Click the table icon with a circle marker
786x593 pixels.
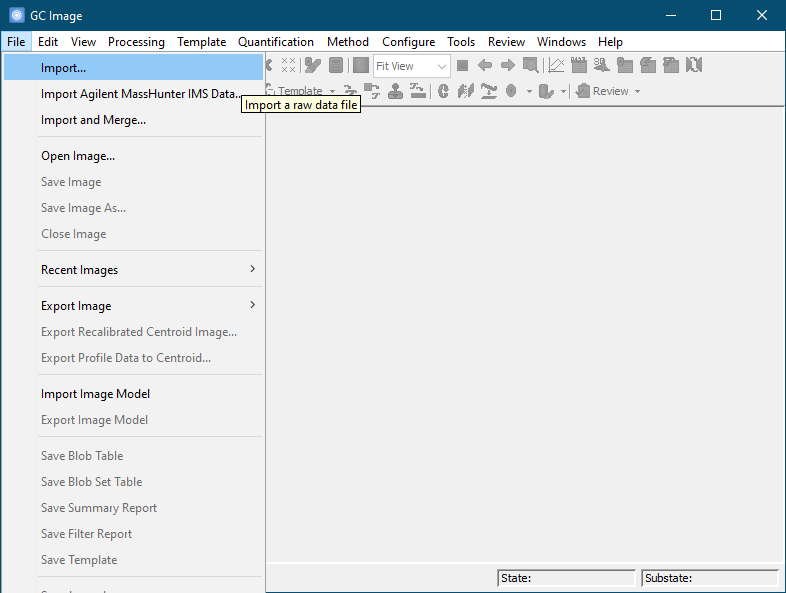pyautogui.click(x=625, y=65)
